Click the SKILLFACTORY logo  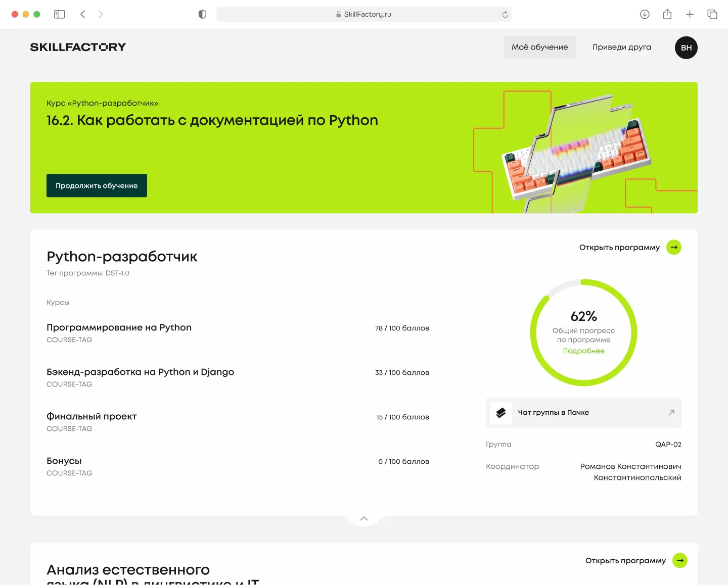pos(78,47)
